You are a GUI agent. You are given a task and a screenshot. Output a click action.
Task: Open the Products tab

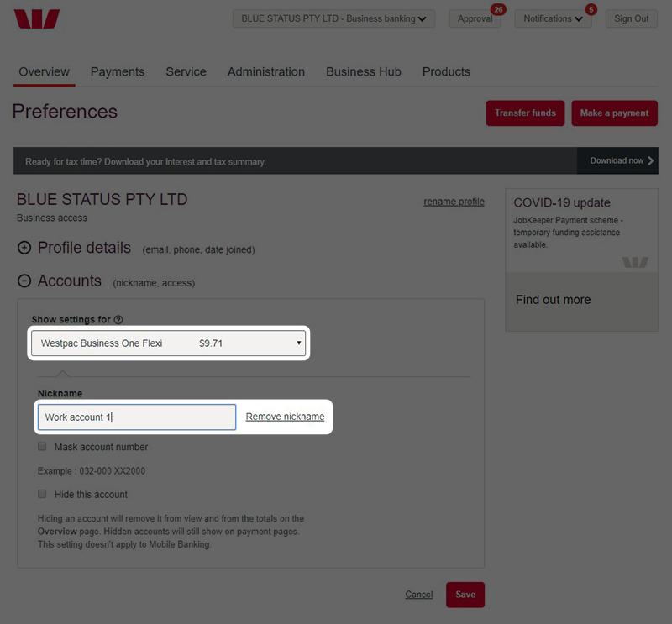tap(446, 71)
